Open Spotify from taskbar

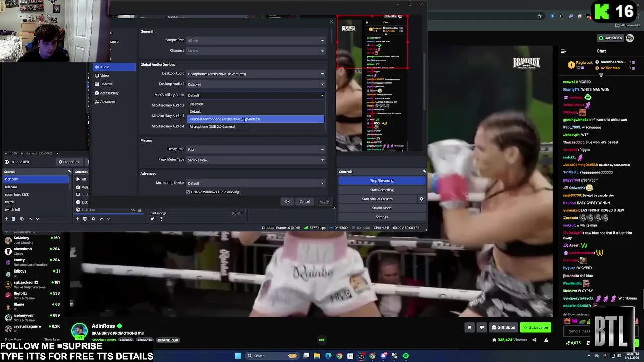[406, 356]
